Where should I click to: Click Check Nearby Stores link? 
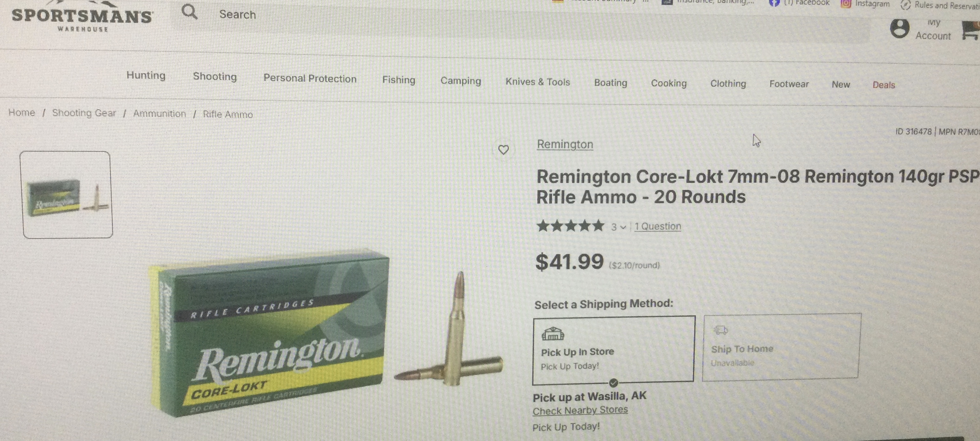coord(580,410)
